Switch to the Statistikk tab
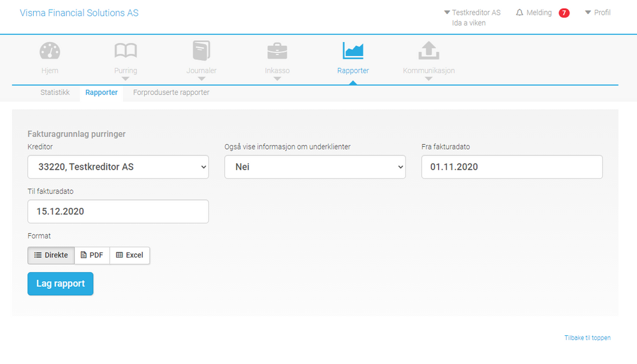The width and height of the screenshot is (637, 364). (55, 92)
